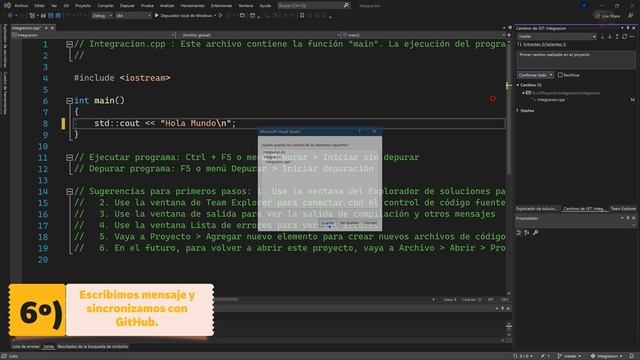Image resolution: width=640 pixels, height=360 pixels.
Task: Click start without debugging play outline icon
Action: 220,16
